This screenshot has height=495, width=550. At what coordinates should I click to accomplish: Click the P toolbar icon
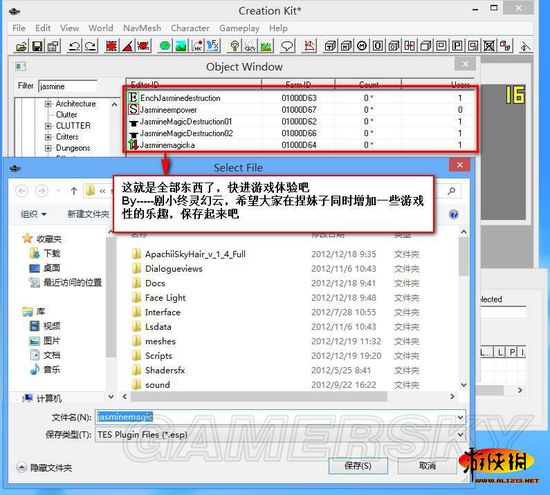click(457, 46)
